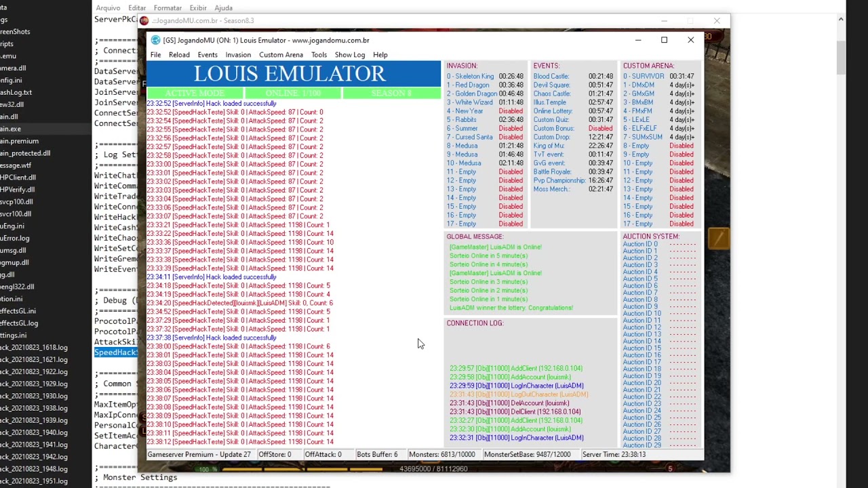Select the '0 - Skeleton King' invasion row
Viewport: 868px width, 488px height.
[x=485, y=77]
